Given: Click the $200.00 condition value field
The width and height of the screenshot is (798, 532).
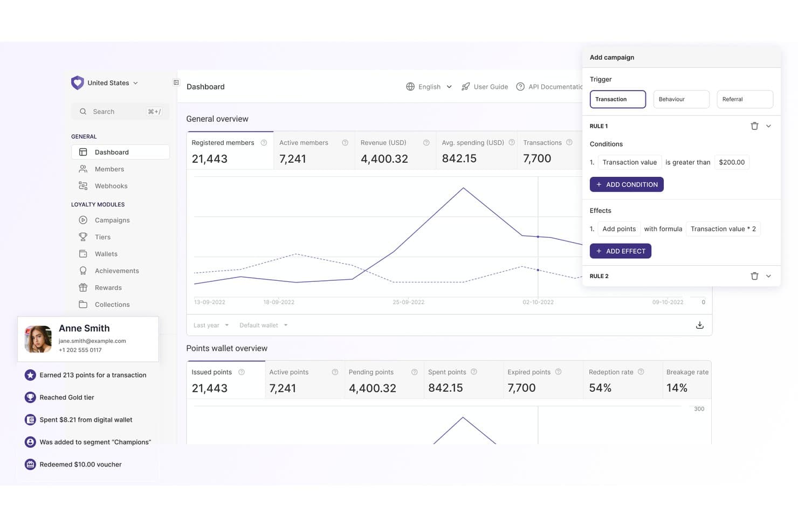Looking at the screenshot, I should pos(732,162).
